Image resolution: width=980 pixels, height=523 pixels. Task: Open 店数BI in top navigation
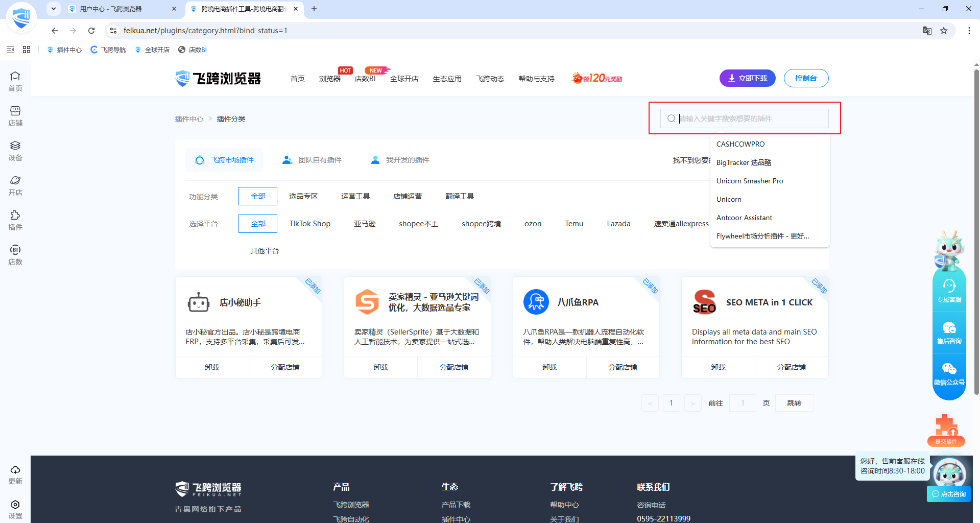click(x=365, y=79)
